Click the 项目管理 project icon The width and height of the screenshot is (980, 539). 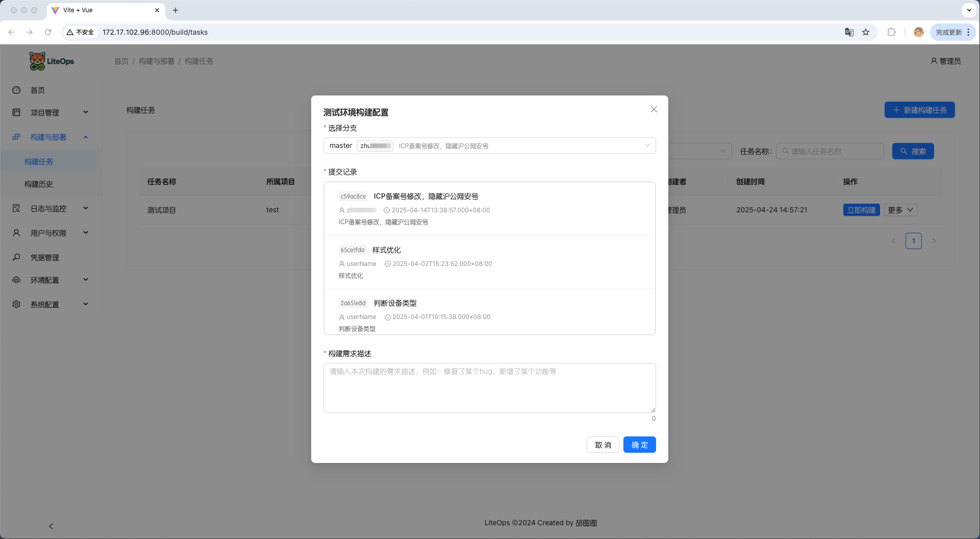coord(16,112)
